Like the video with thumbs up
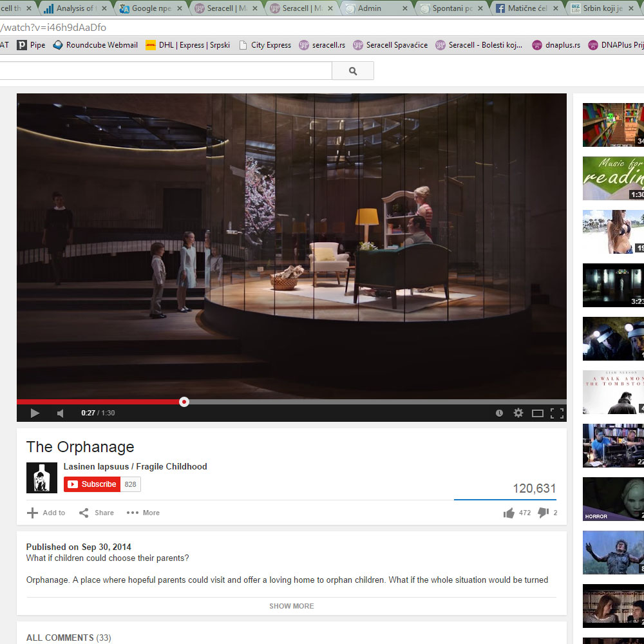The image size is (644, 644). [x=509, y=513]
